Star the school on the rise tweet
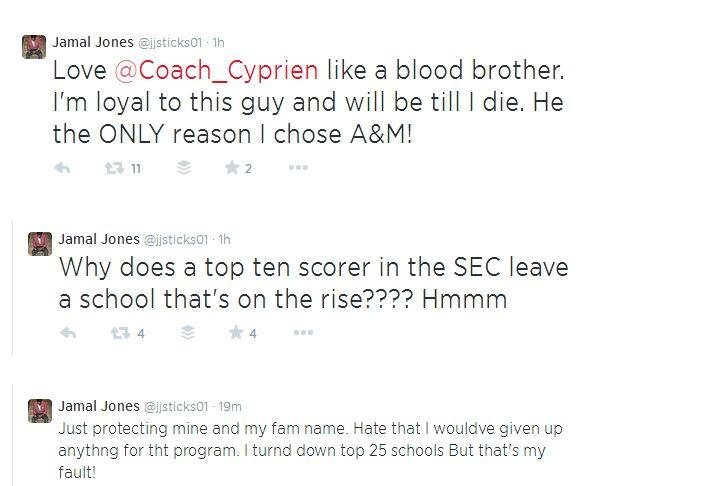721x486 pixels. coord(237,334)
